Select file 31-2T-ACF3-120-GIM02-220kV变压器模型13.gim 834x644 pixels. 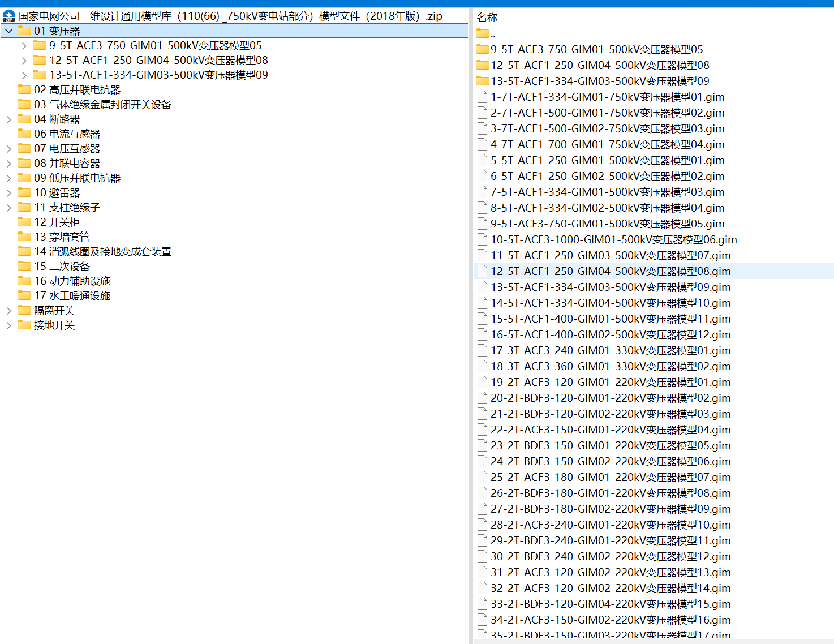(611, 572)
